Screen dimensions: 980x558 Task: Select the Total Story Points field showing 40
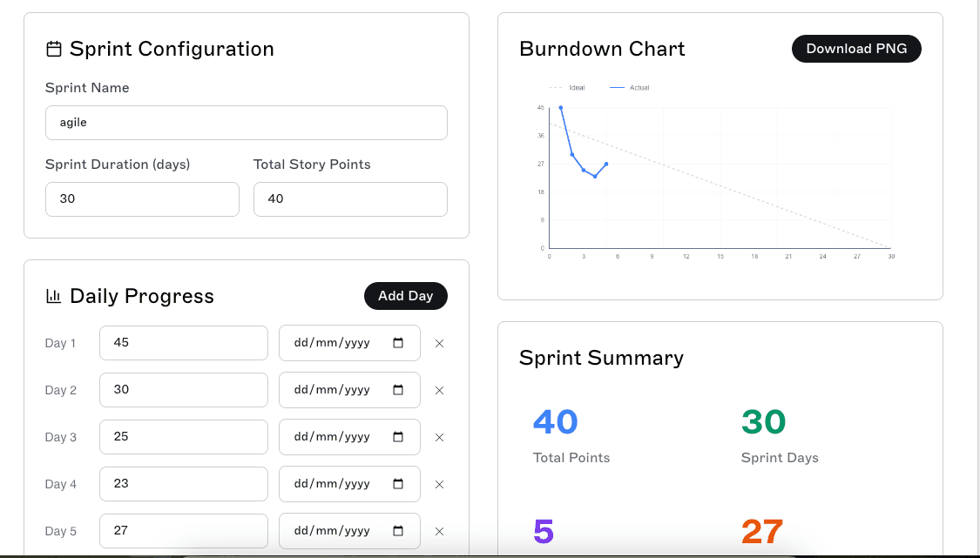coord(350,198)
